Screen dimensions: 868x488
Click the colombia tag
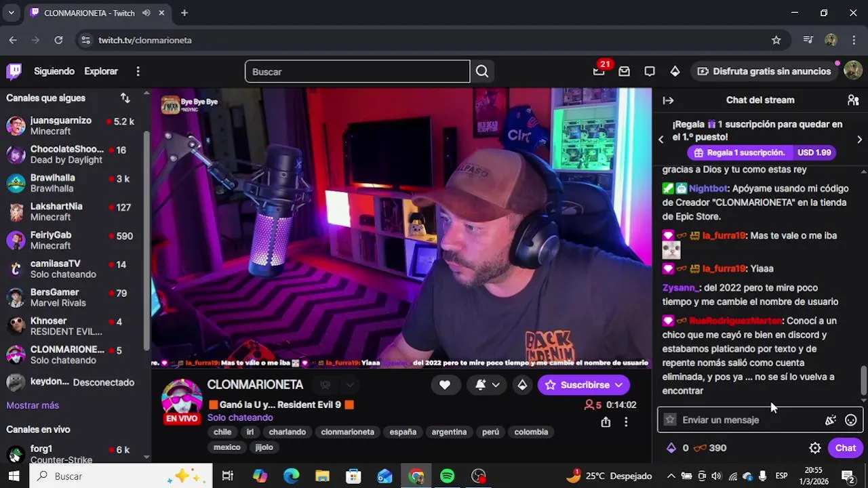(531, 432)
